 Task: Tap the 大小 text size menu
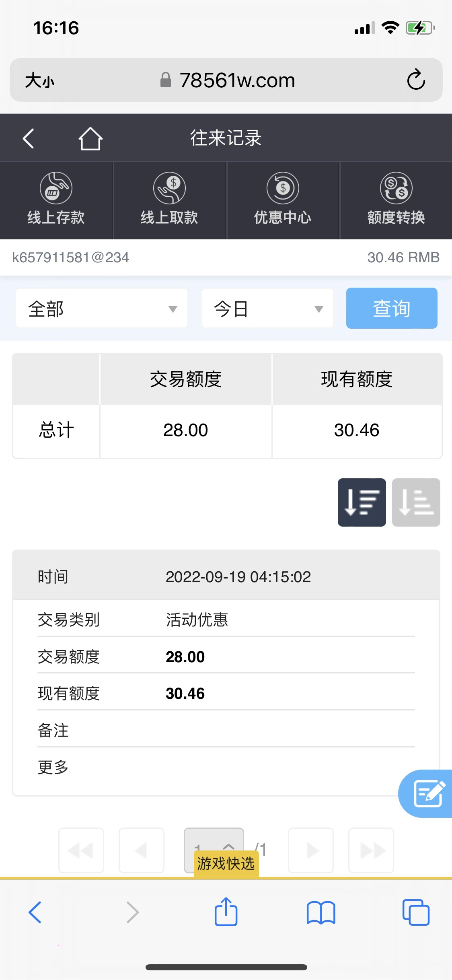[39, 80]
